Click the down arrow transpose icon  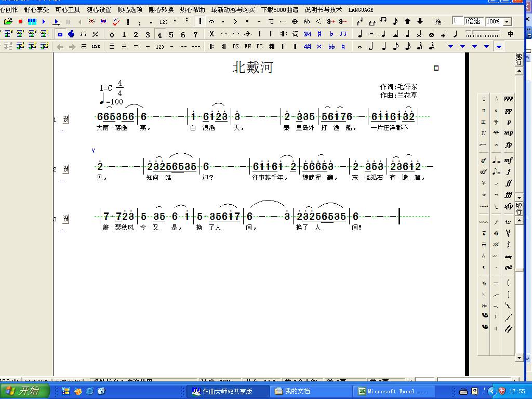point(420,21)
